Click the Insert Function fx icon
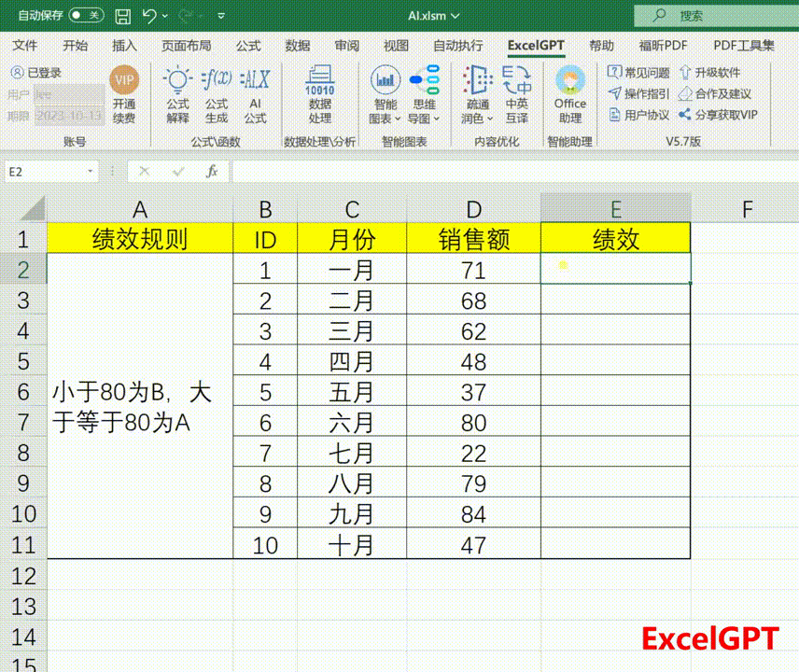The height and width of the screenshot is (672, 799). [212, 172]
